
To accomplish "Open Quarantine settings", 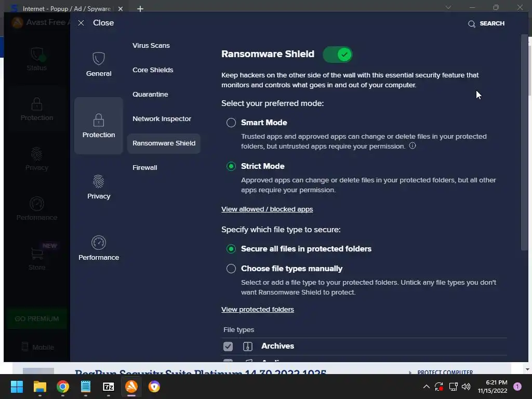I will [x=150, y=95].
